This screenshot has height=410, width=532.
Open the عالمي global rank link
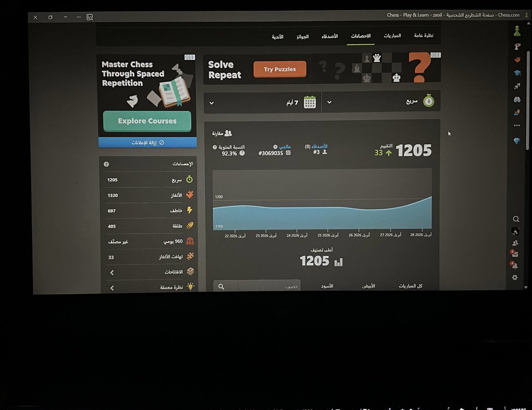[285, 147]
